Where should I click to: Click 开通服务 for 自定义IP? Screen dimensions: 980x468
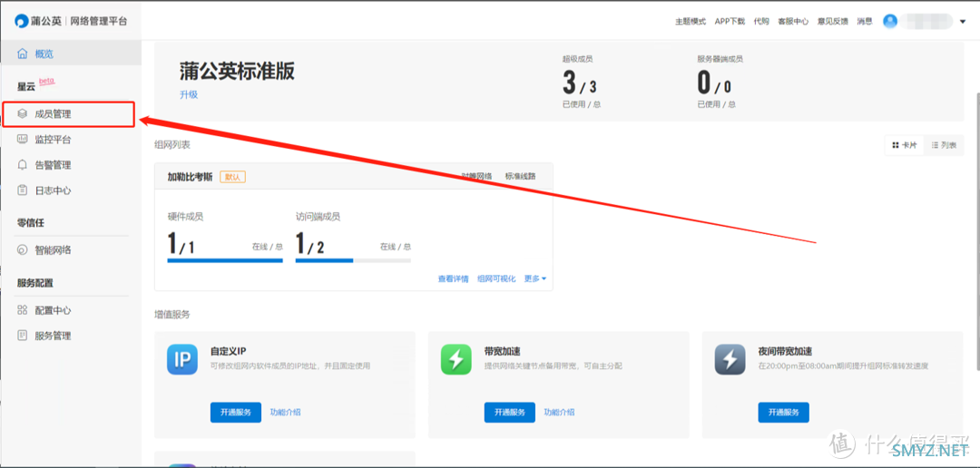(236, 413)
